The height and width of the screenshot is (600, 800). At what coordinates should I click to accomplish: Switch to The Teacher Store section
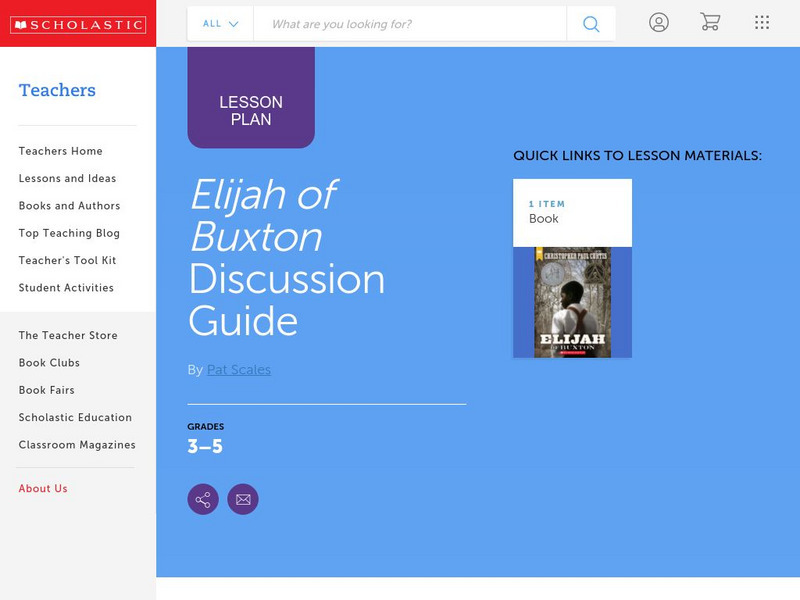65,335
